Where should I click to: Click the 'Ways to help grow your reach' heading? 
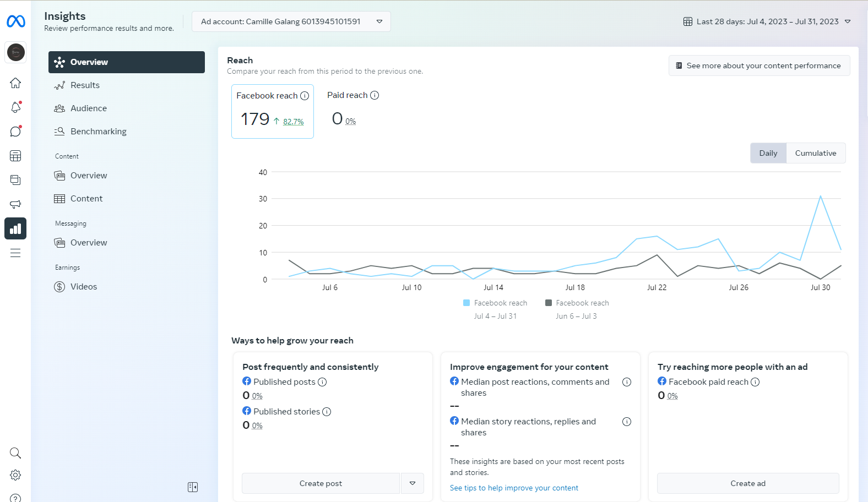292,341
